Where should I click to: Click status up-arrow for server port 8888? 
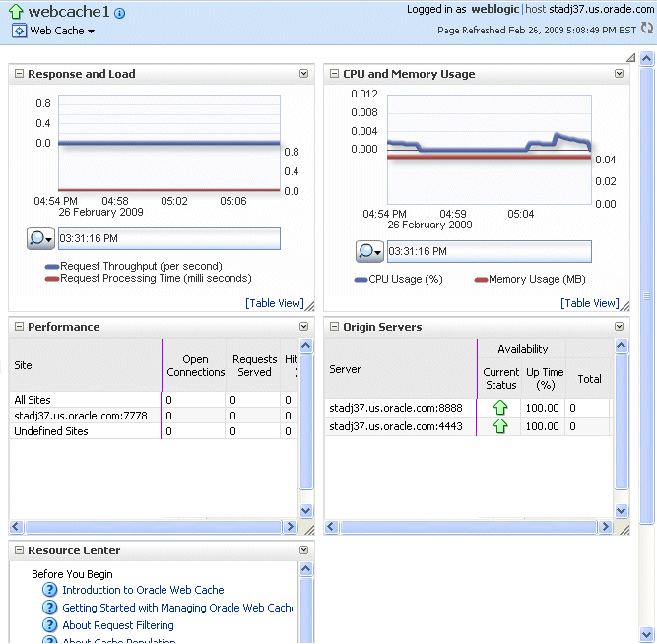tap(500, 408)
